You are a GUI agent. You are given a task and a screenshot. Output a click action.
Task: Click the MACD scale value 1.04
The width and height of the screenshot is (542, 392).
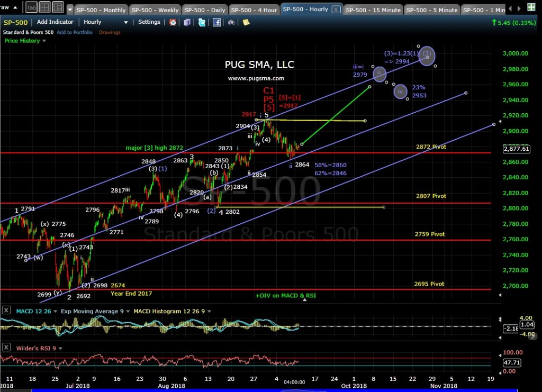coord(527,324)
